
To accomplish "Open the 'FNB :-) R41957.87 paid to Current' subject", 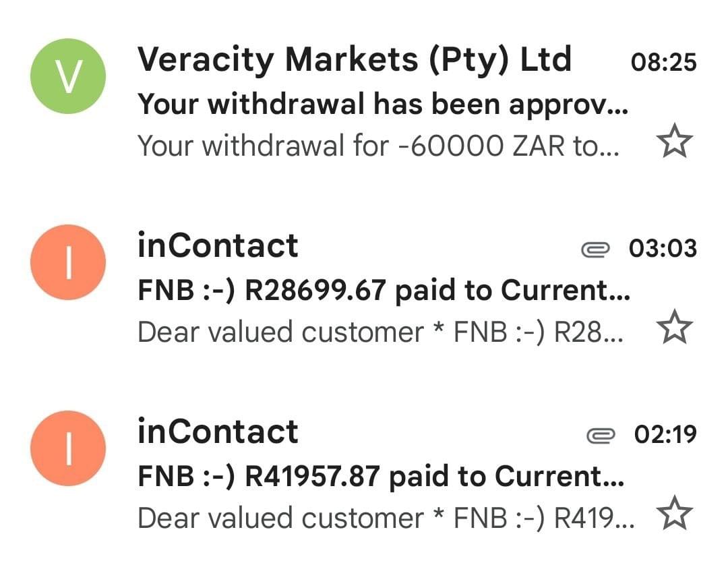I will coord(381,477).
